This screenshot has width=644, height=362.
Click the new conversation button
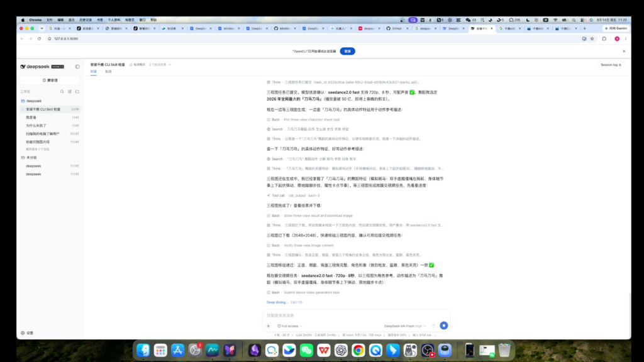[50, 80]
